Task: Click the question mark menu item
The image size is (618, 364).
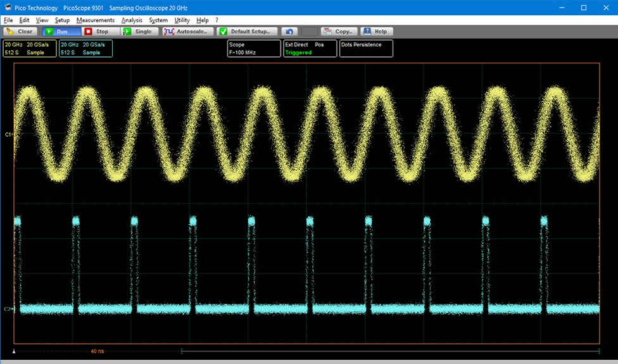Action: pyautogui.click(x=217, y=20)
